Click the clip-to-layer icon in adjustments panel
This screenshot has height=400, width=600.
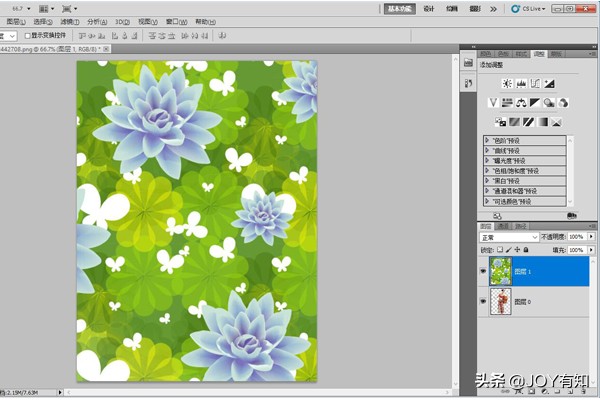coord(572,216)
